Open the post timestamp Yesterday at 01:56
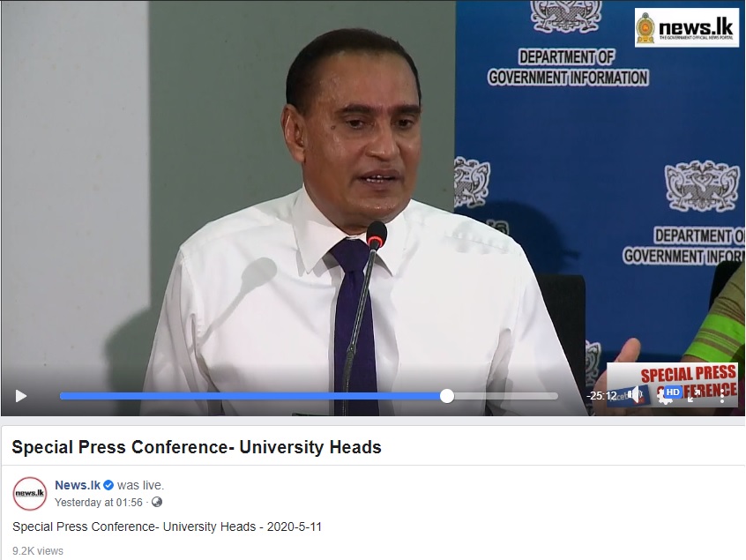 click(99, 503)
